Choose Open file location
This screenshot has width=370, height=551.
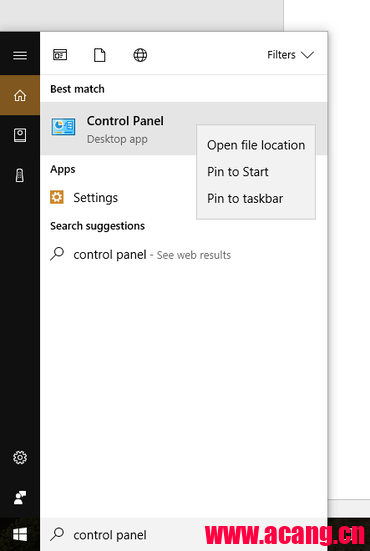click(256, 145)
